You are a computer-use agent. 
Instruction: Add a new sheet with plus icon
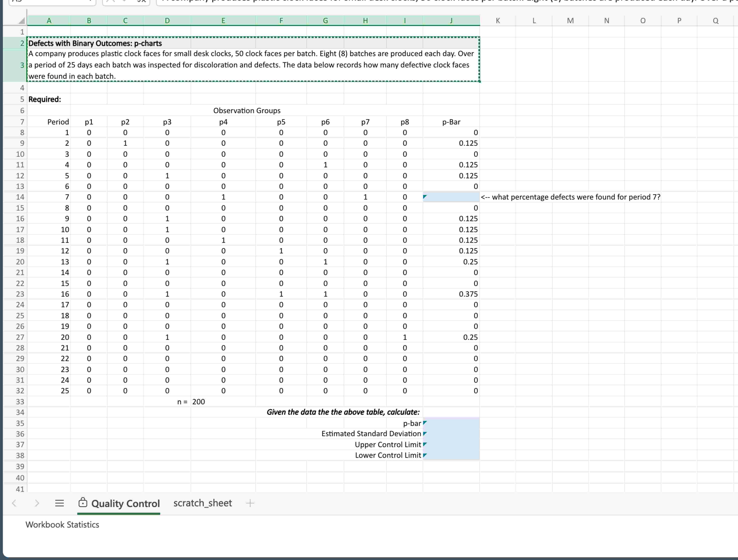[x=250, y=503]
